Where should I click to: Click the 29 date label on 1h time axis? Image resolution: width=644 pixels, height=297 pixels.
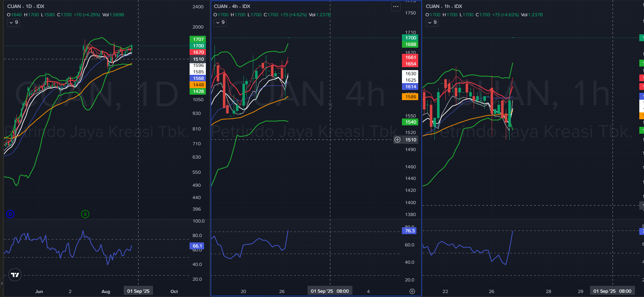[580, 291]
